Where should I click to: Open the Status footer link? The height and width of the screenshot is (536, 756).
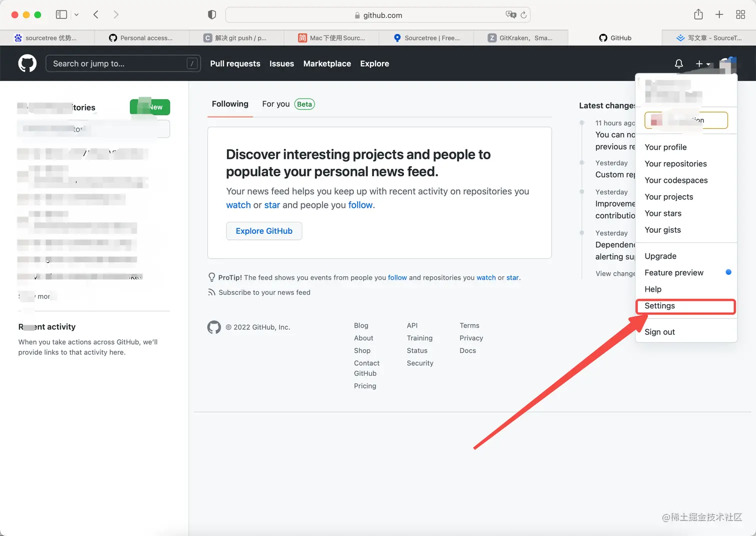417,350
